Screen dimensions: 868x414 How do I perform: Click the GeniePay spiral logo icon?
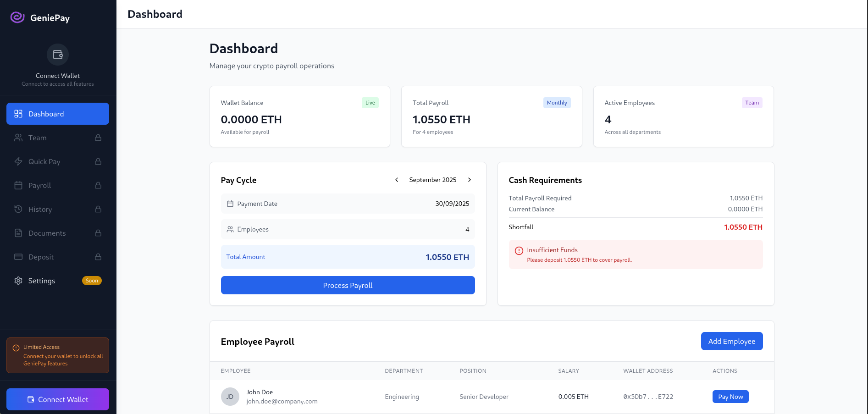point(17,17)
